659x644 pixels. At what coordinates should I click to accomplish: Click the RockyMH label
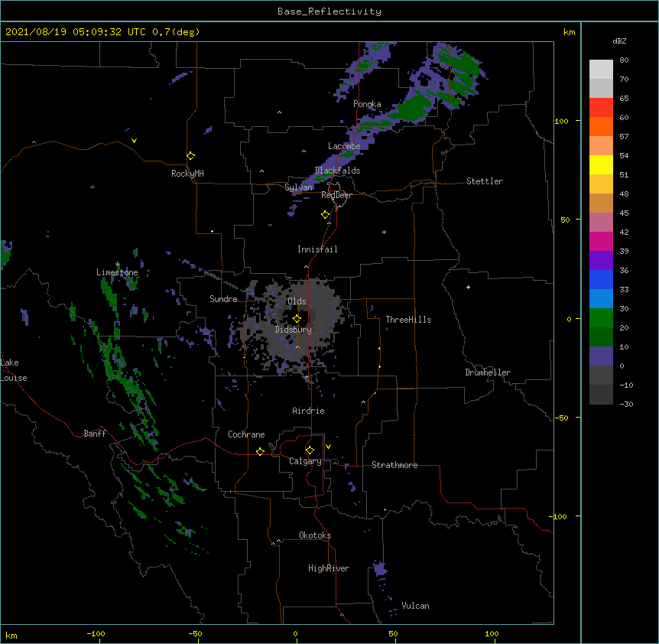point(187,174)
